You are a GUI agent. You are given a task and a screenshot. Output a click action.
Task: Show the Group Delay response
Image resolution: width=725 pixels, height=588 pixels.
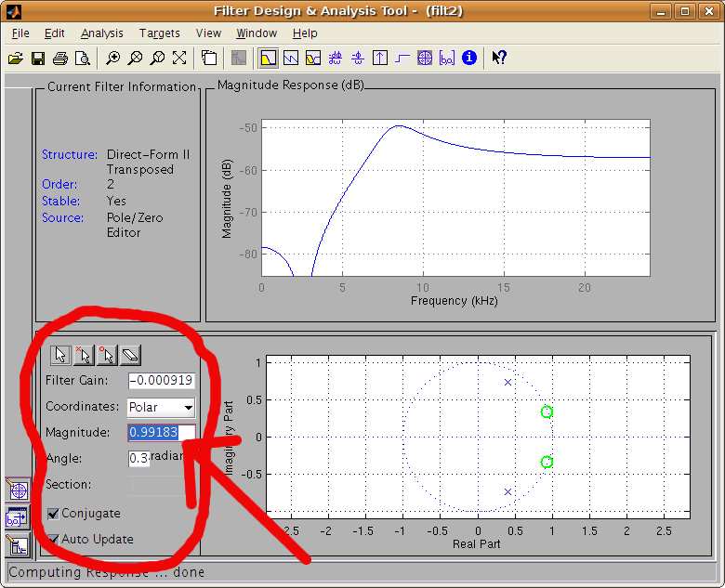(336, 59)
